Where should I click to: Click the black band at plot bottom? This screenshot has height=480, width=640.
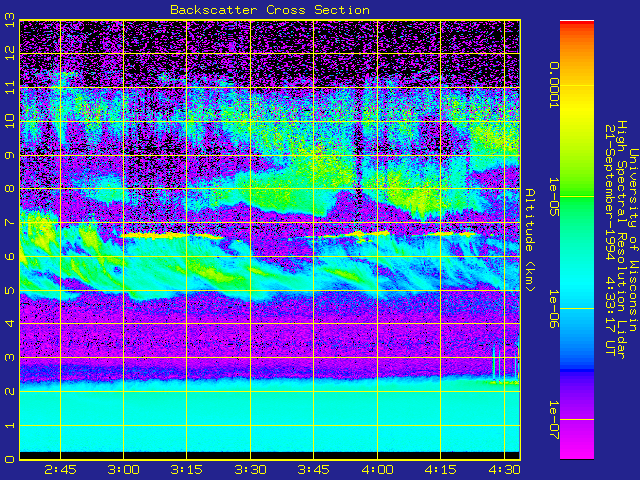tap(269, 455)
